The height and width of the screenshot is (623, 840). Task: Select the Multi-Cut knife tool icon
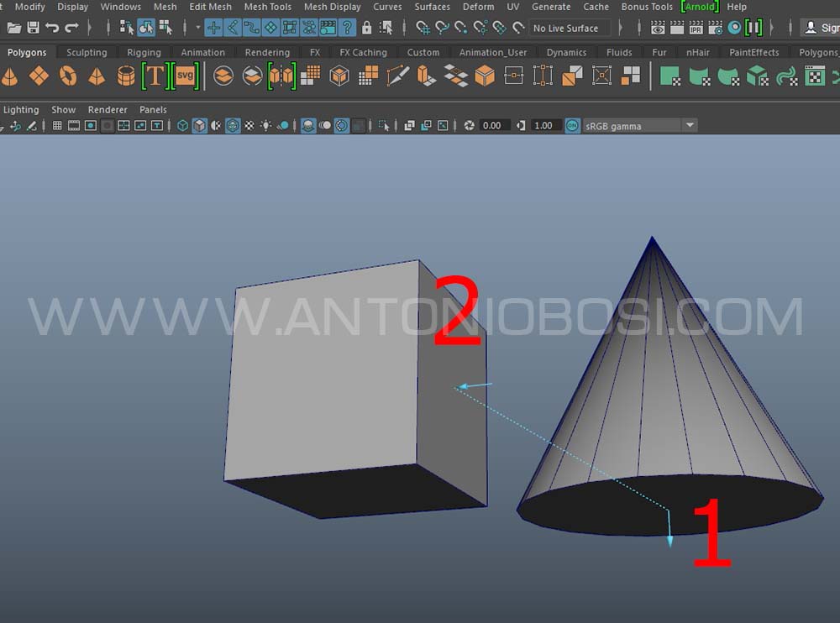coord(397,76)
